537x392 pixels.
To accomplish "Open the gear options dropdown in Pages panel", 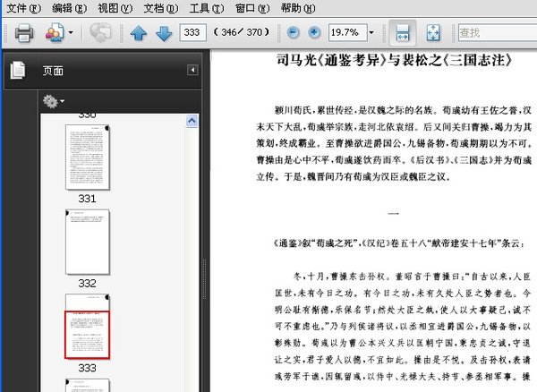I will pyautogui.click(x=54, y=102).
